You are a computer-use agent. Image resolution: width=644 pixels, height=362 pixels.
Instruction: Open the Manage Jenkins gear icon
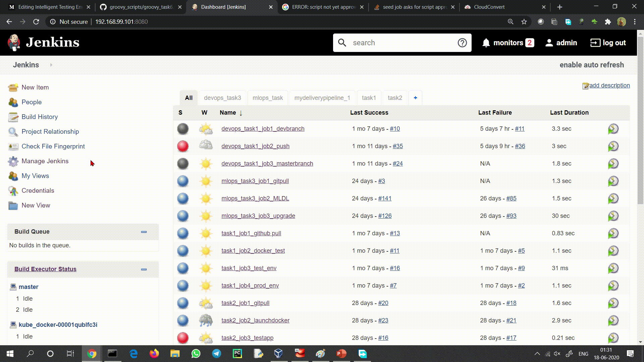tap(13, 161)
